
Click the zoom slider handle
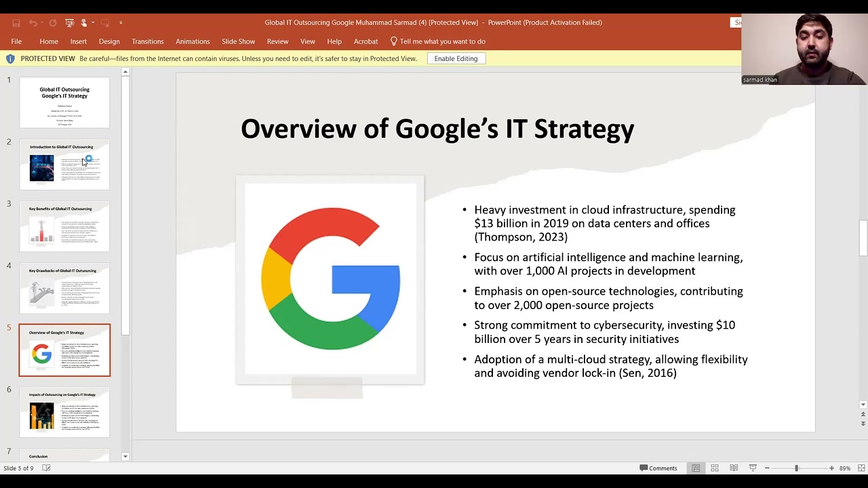pyautogui.click(x=797, y=468)
